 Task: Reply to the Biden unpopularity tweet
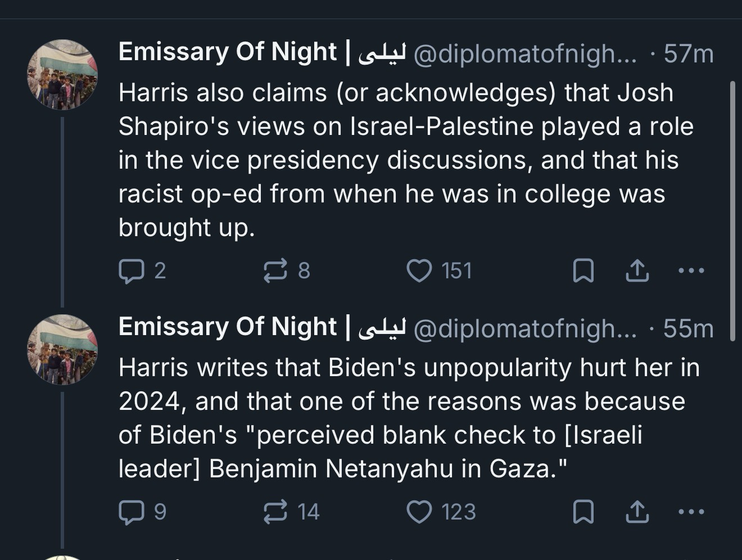[131, 512]
